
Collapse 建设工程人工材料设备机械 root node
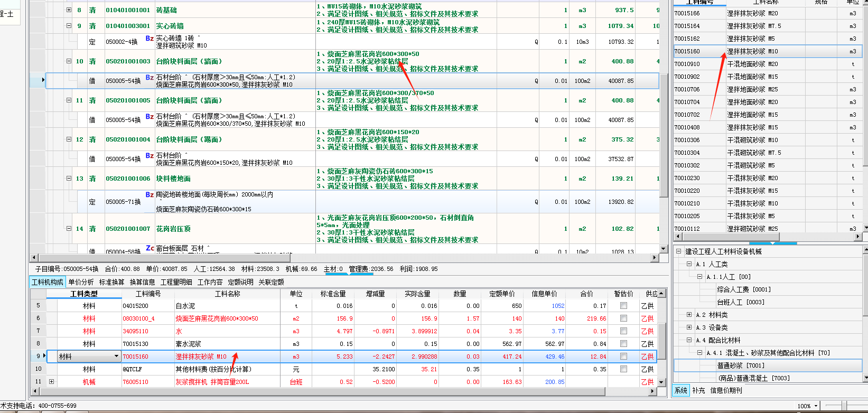tap(678, 251)
